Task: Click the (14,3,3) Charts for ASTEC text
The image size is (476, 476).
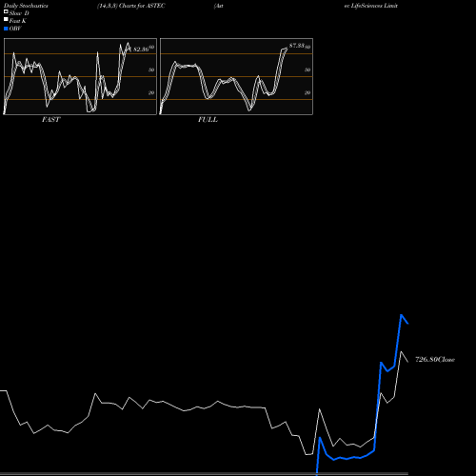Action: click(131, 6)
